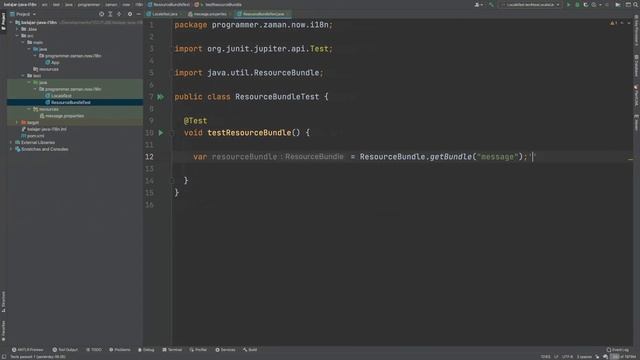640x360 pixels.
Task: Open the Build tool window
Action: (250, 350)
